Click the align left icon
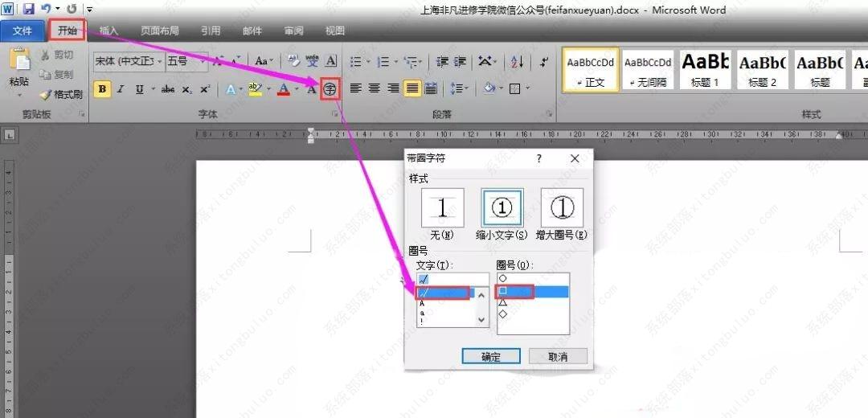 click(x=355, y=88)
